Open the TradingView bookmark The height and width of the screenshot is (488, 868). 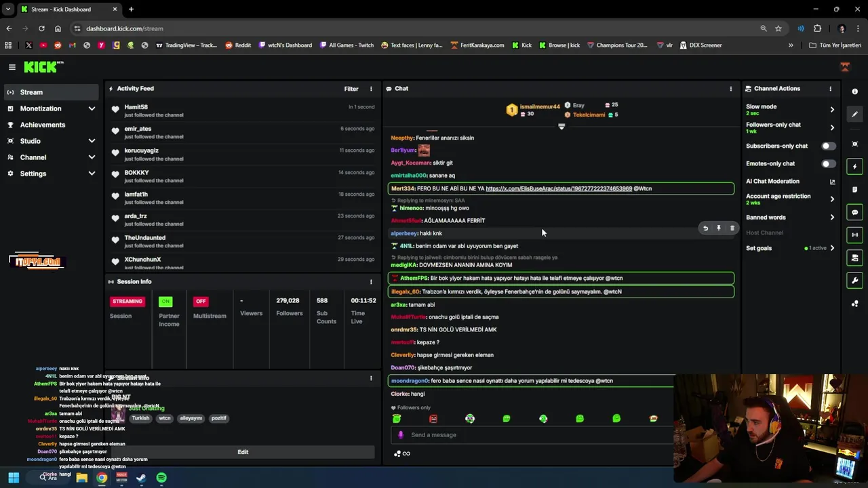tap(186, 45)
